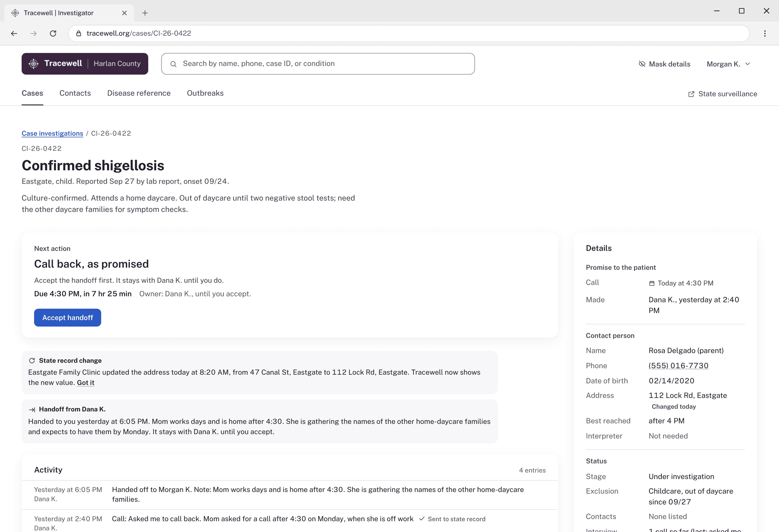The width and height of the screenshot is (779, 532).
Task: Focus the case search input field
Action: (318, 64)
